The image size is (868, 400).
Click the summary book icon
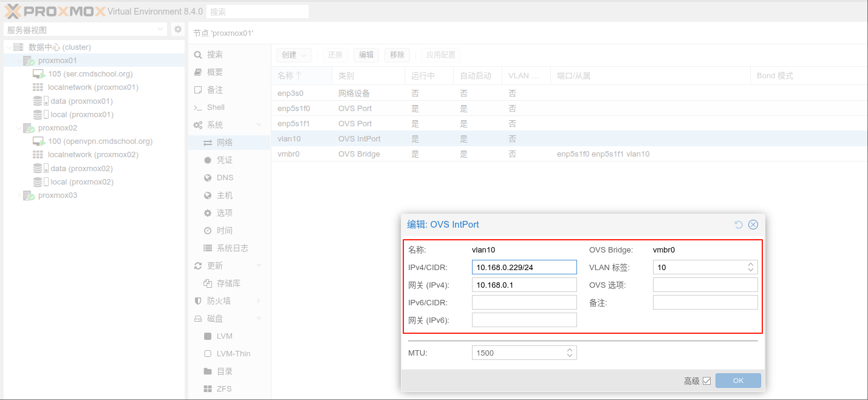(x=198, y=72)
